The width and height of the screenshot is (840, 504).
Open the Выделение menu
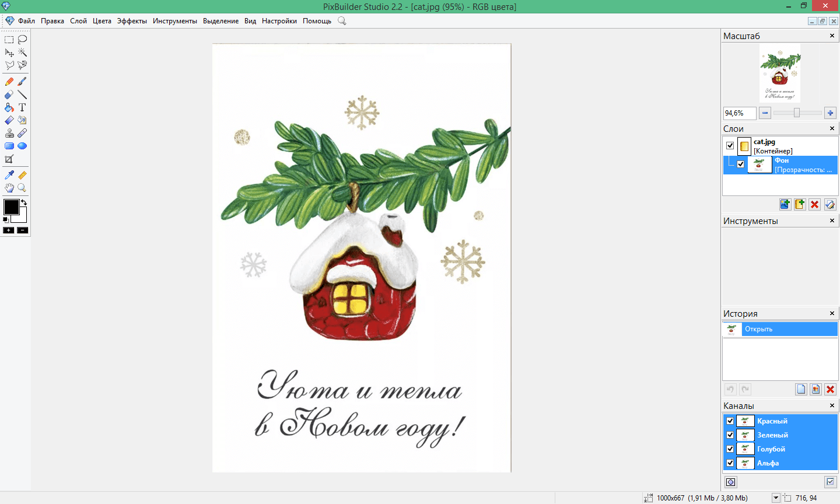tap(220, 21)
